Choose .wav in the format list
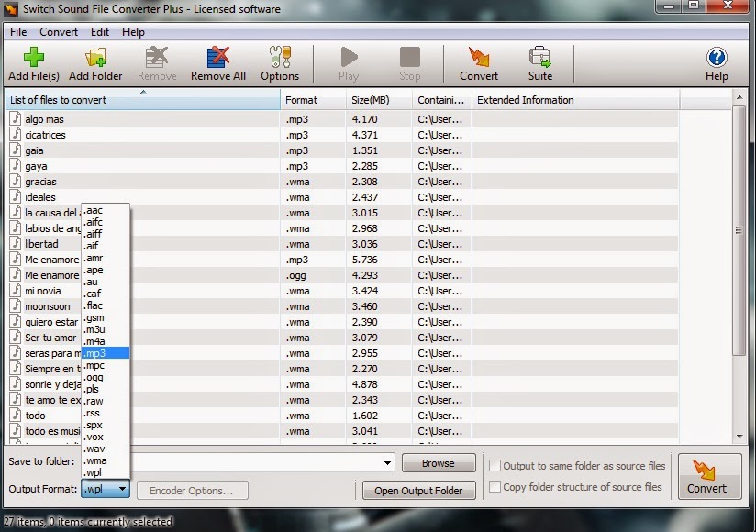The height and width of the screenshot is (532, 756). (x=106, y=449)
